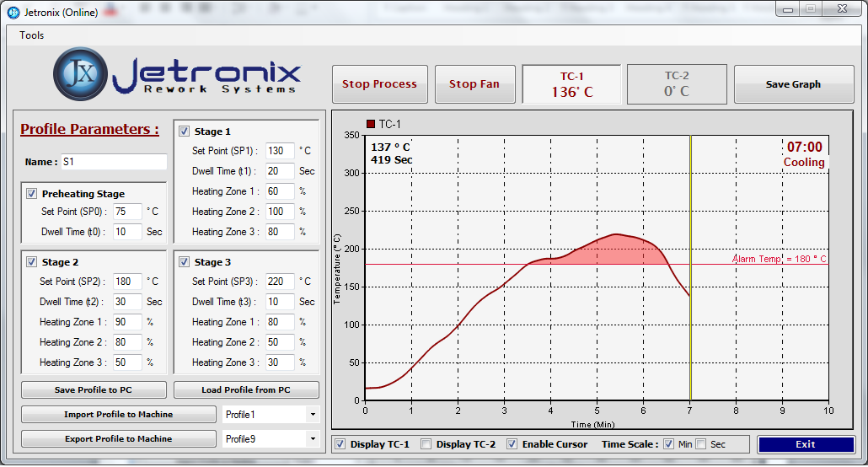The height and width of the screenshot is (467, 868).
Task: Click the Jetronix app icon in title bar
Action: pos(13,12)
